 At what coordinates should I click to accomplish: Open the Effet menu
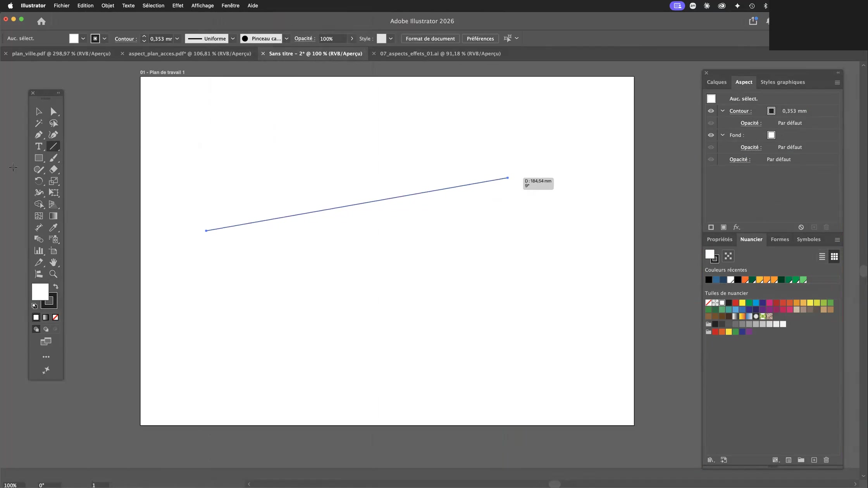pyautogui.click(x=177, y=5)
